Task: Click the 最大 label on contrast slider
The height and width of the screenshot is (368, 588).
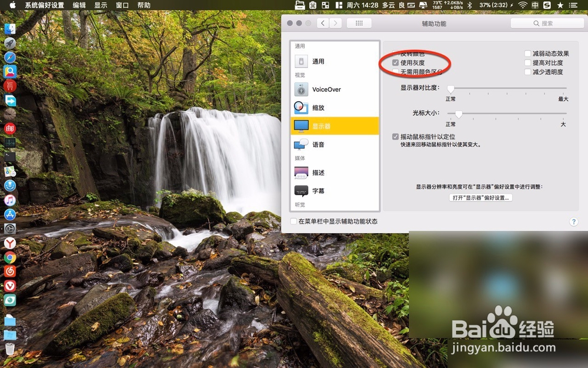Action: [563, 99]
